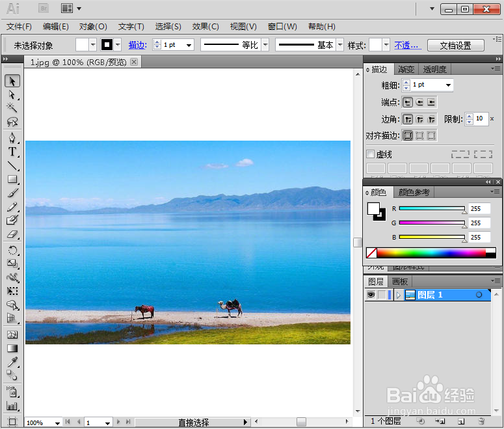
Task: Click the 文档设置 button
Action: pyautogui.click(x=455, y=46)
